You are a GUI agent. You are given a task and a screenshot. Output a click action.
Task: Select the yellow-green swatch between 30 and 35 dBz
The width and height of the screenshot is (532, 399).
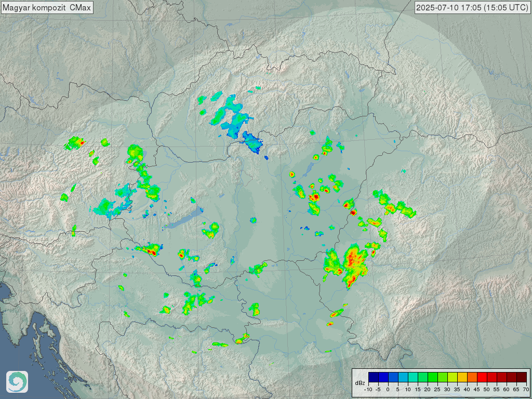453,377
